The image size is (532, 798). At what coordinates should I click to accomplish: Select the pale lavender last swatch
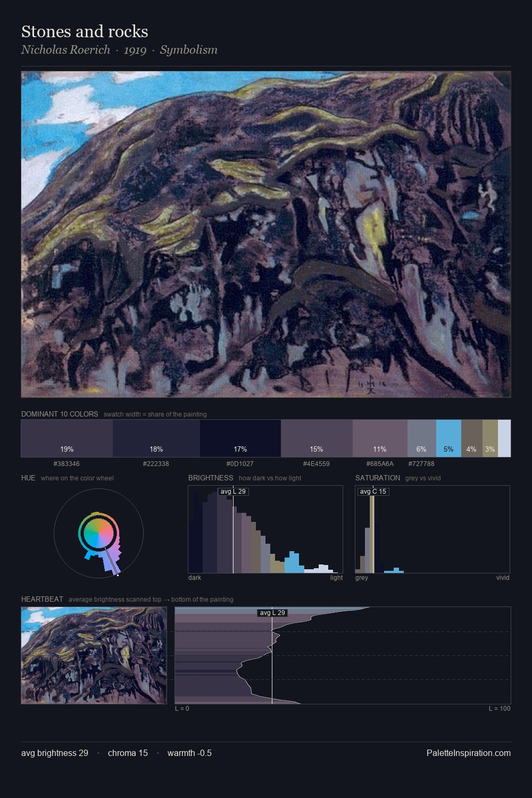click(504, 438)
